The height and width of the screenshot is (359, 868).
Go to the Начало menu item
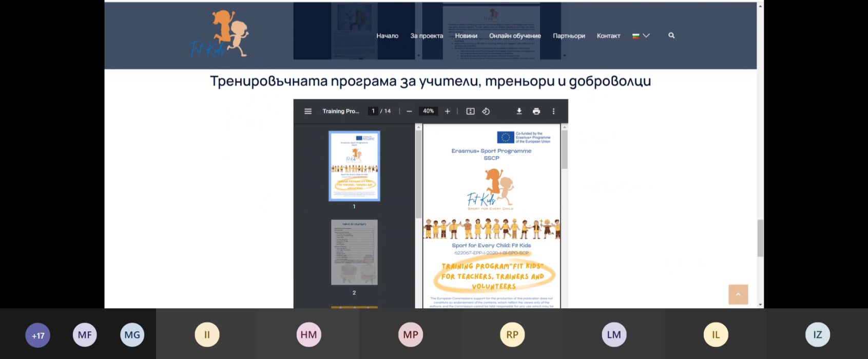click(388, 36)
